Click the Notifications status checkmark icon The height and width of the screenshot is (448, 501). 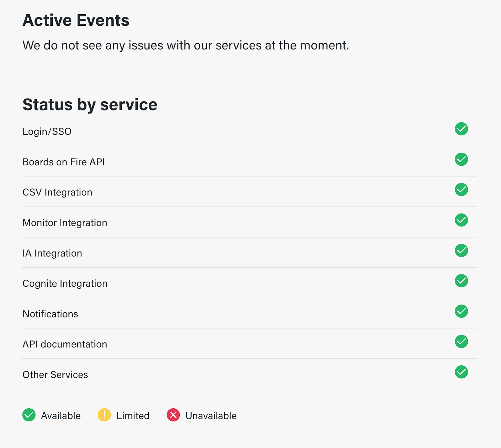pos(461,311)
